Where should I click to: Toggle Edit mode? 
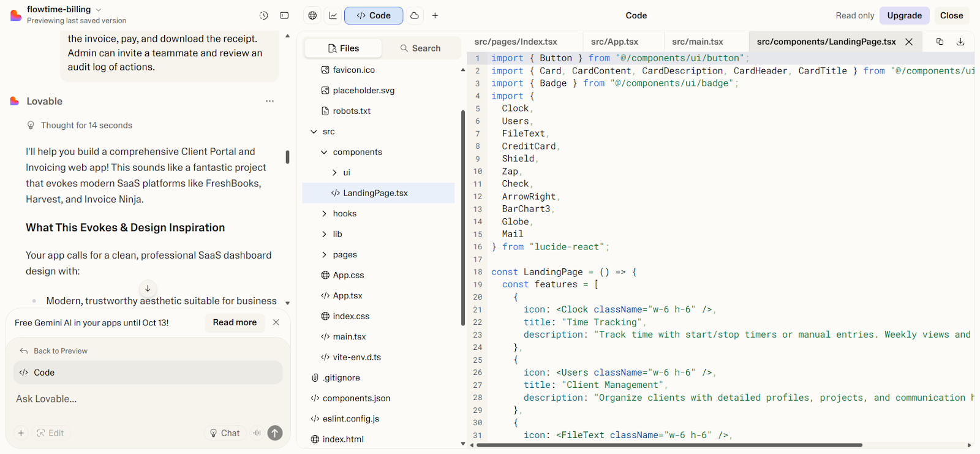coord(50,433)
